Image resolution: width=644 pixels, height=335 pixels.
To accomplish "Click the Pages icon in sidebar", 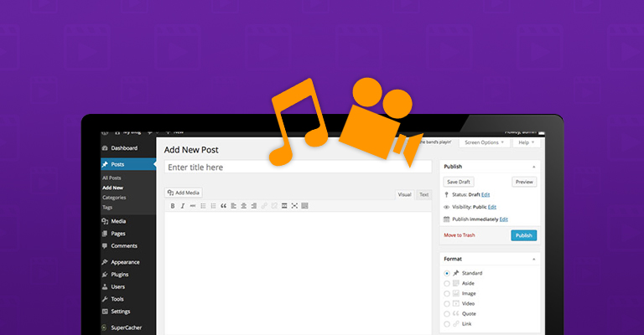I will tap(105, 234).
